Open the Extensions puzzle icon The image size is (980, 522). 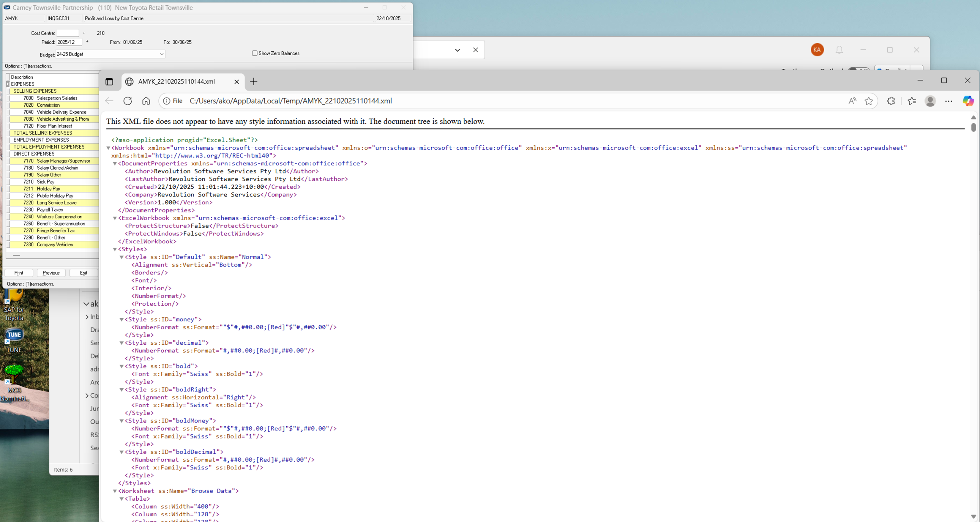(891, 101)
